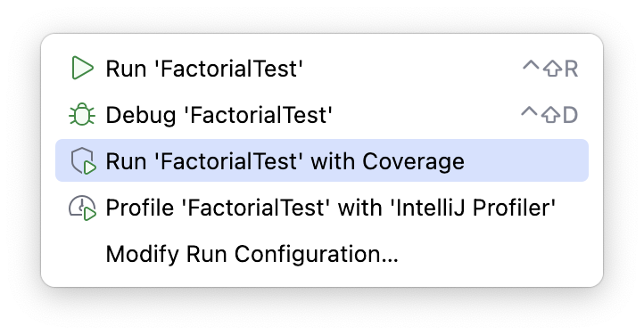Click the Coverage shield icon
Image resolution: width=644 pixels, height=335 pixels.
click(x=83, y=161)
